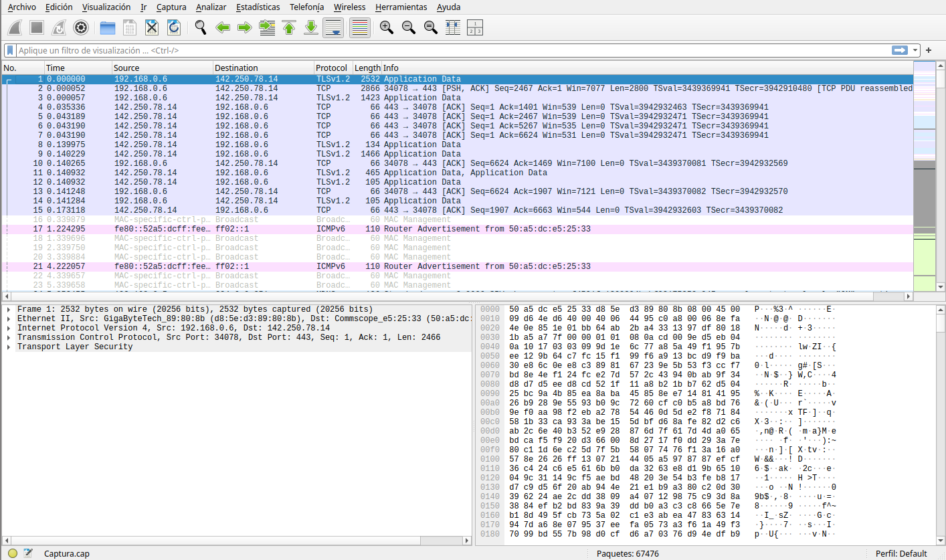Expand the Frame 1 details
Image resolution: width=946 pixels, height=560 pixels.
(x=7, y=309)
